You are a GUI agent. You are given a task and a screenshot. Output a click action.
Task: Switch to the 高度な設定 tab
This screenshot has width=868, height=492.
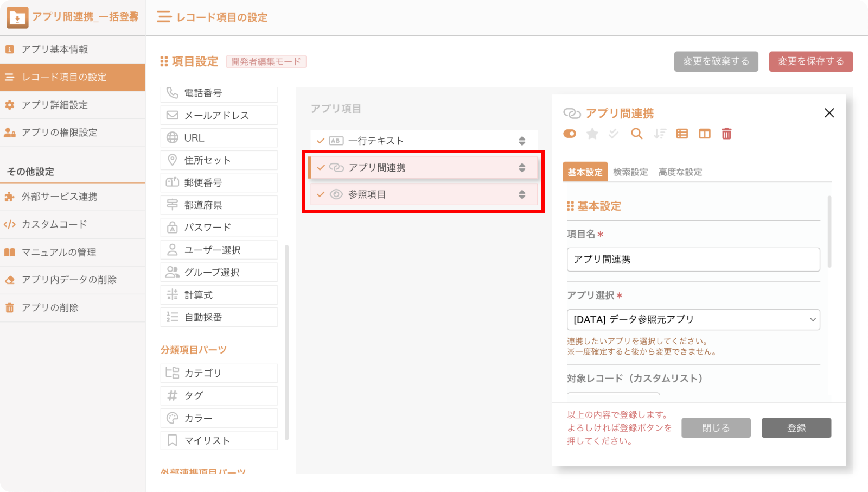680,172
